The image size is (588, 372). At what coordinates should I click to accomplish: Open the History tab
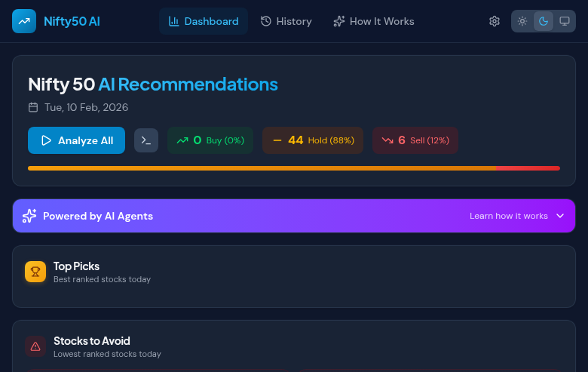click(286, 21)
